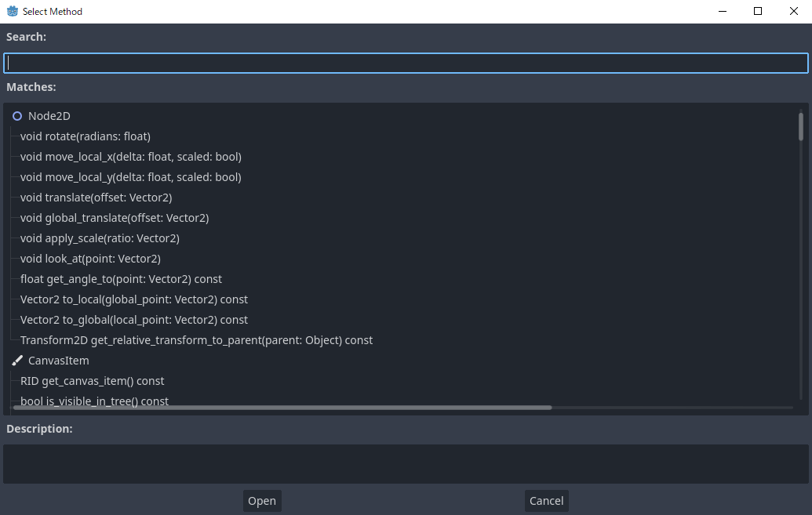The image size is (812, 515).
Task: Select the move_local_y method
Action: 130,176
